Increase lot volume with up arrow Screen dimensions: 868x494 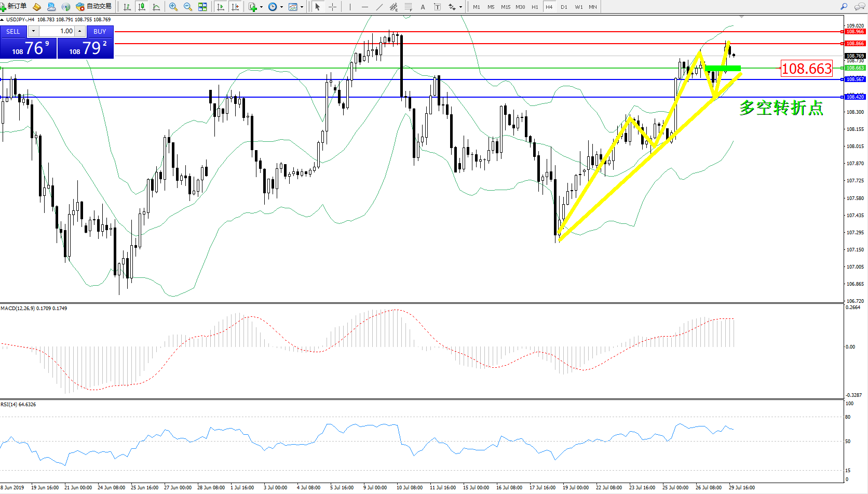click(79, 31)
